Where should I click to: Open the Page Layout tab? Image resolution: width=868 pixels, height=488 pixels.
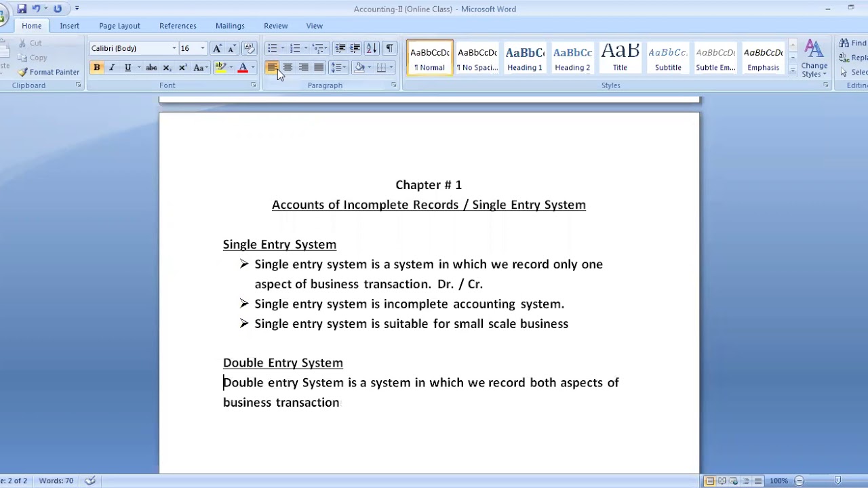[x=119, y=26]
